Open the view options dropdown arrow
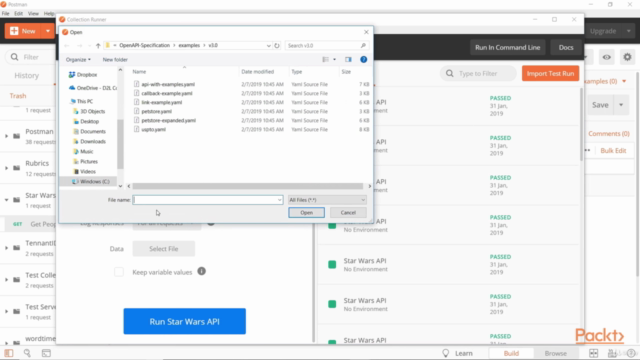This screenshot has height=360, width=640. 335,60
